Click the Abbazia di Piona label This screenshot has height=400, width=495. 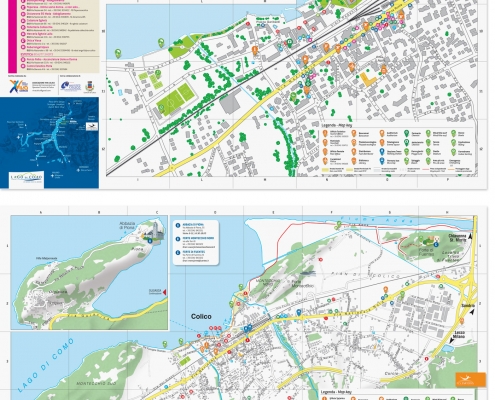[127, 225]
